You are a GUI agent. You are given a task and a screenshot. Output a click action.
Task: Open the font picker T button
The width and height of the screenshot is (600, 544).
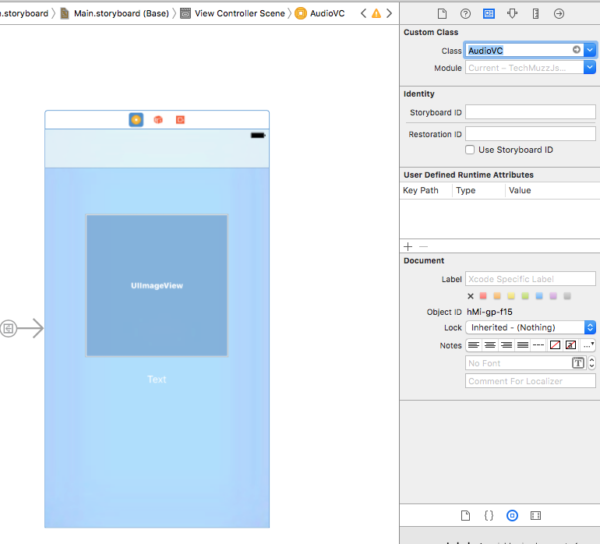[578, 363]
